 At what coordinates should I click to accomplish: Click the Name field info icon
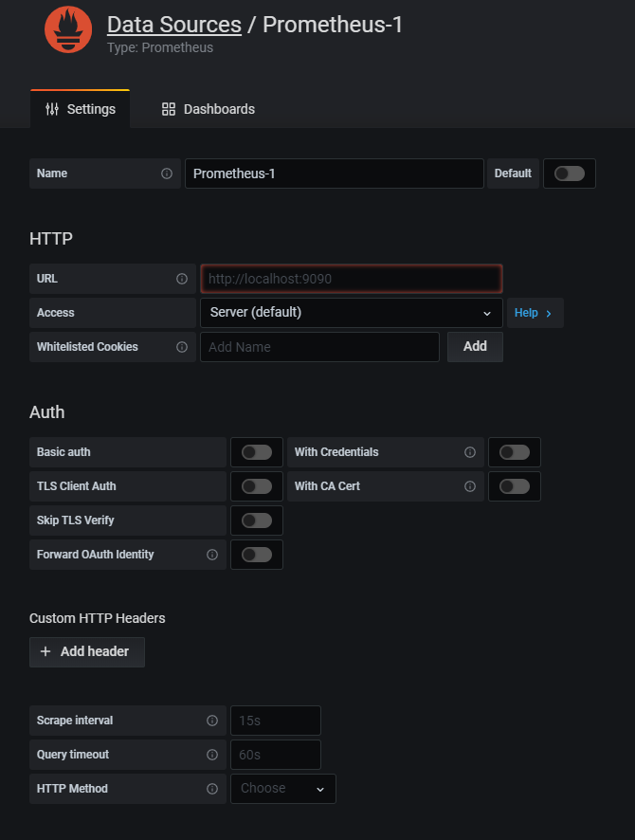[x=167, y=173]
